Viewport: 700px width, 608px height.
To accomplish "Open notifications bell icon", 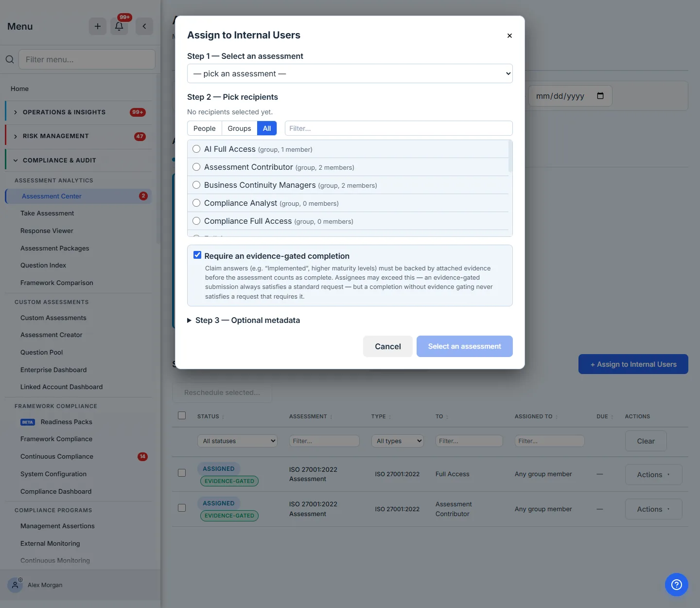I will point(119,26).
